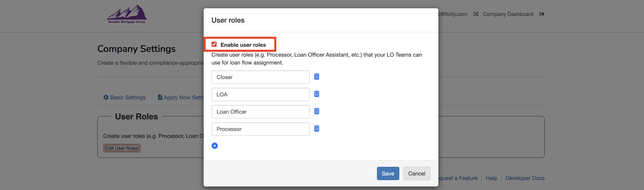Screen dimensions: 644x190
Task: Switch to Apply Now Settings tab
Action: pos(181,98)
